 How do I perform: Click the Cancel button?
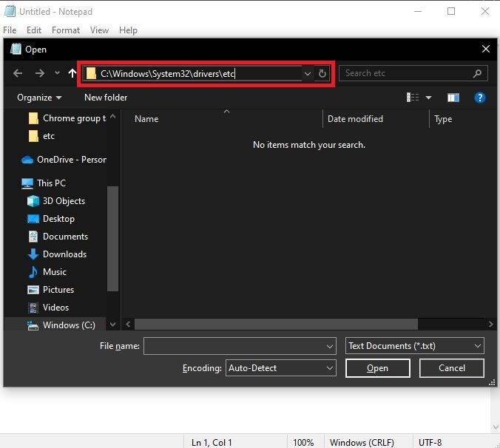[451, 368]
